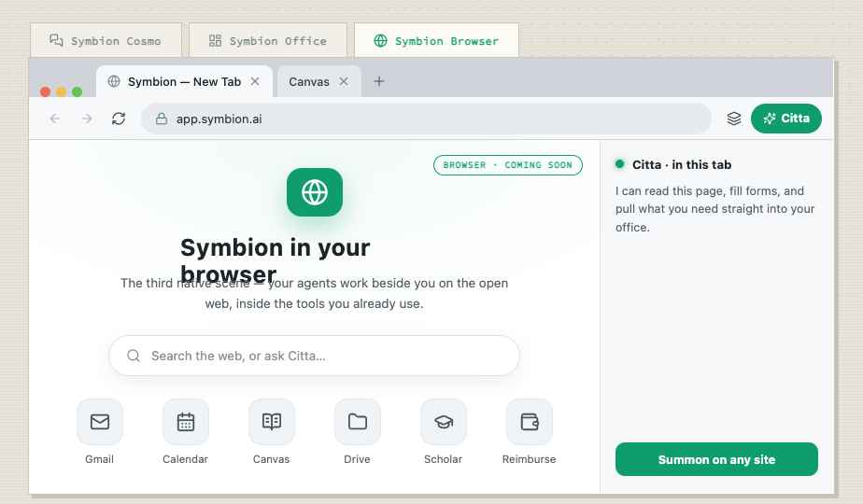Open the Calendar shortcut icon
The height and width of the screenshot is (504, 863).
(x=186, y=422)
